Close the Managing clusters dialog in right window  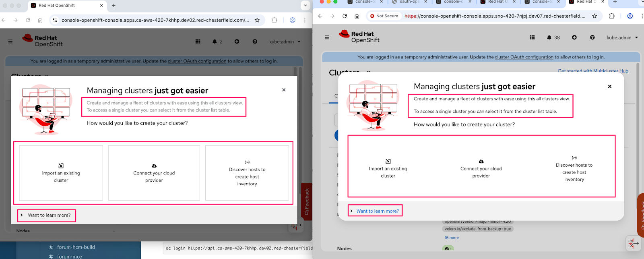pos(610,86)
